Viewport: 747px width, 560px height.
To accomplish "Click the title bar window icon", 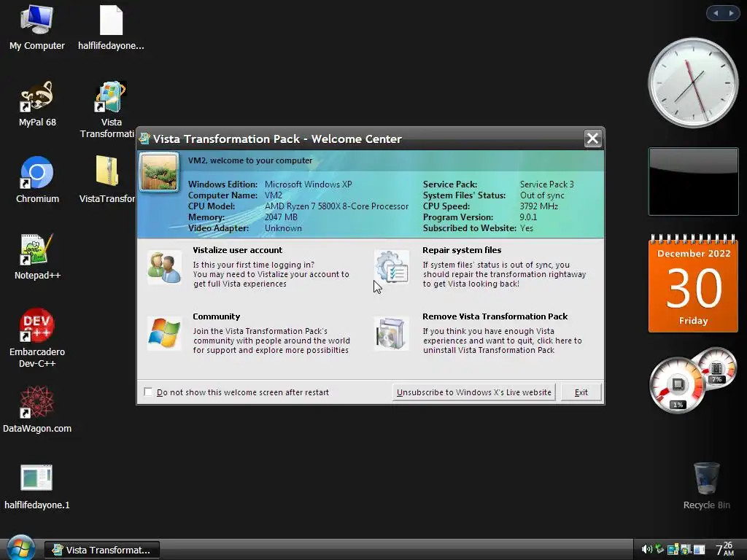I will [144, 139].
